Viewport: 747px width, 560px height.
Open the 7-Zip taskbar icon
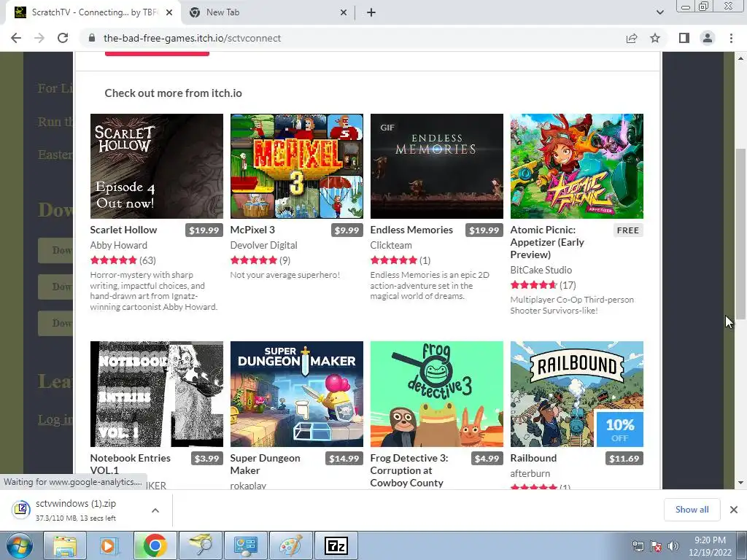336,545
